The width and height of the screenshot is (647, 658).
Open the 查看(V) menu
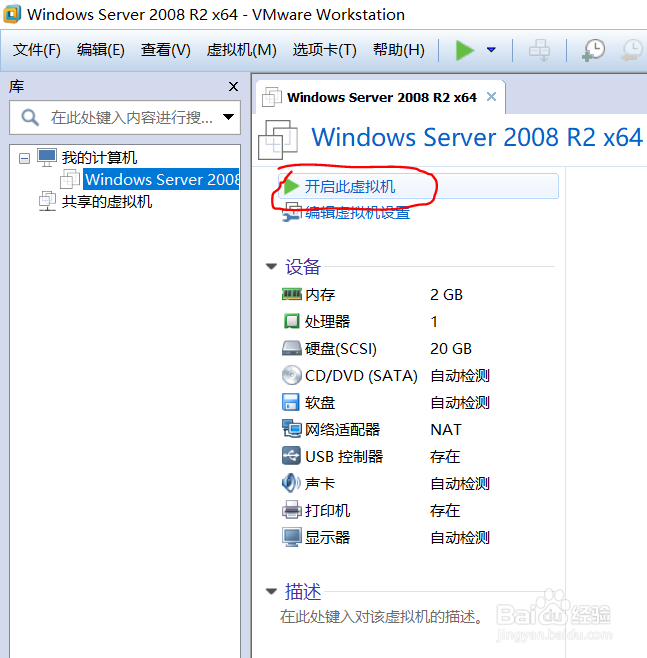click(x=166, y=50)
